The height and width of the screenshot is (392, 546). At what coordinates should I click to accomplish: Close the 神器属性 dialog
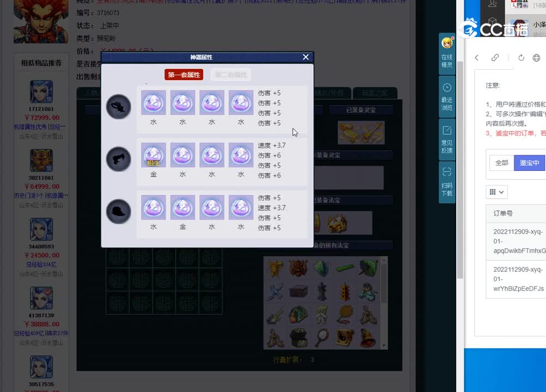tap(306, 57)
